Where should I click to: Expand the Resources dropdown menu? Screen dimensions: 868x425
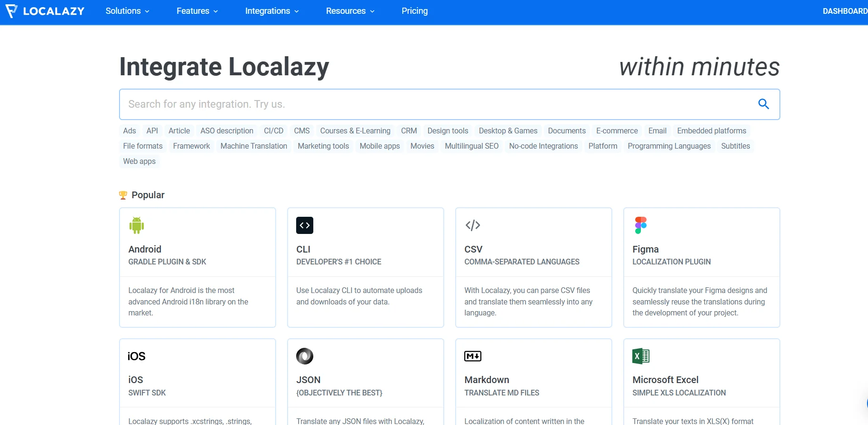[350, 11]
